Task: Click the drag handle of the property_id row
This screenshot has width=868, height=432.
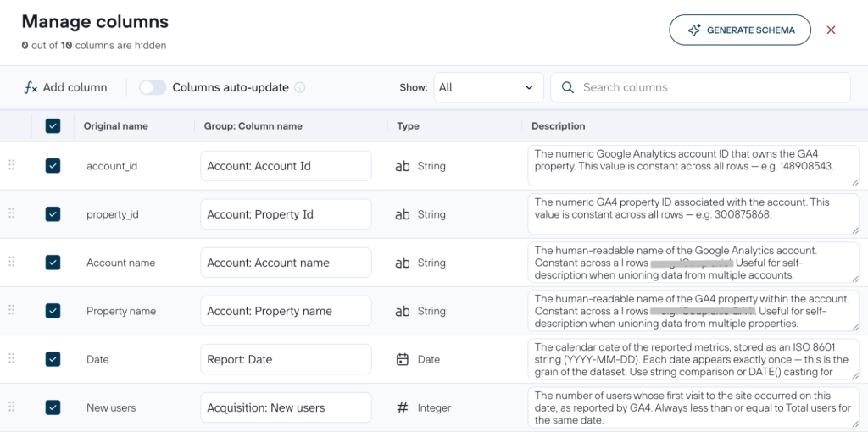Action: (12, 213)
